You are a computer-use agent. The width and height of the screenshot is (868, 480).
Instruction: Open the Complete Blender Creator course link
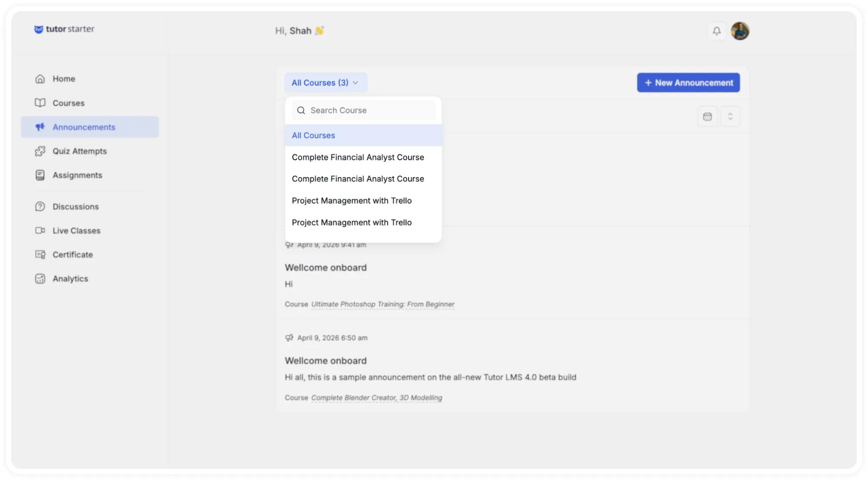pyautogui.click(x=376, y=398)
